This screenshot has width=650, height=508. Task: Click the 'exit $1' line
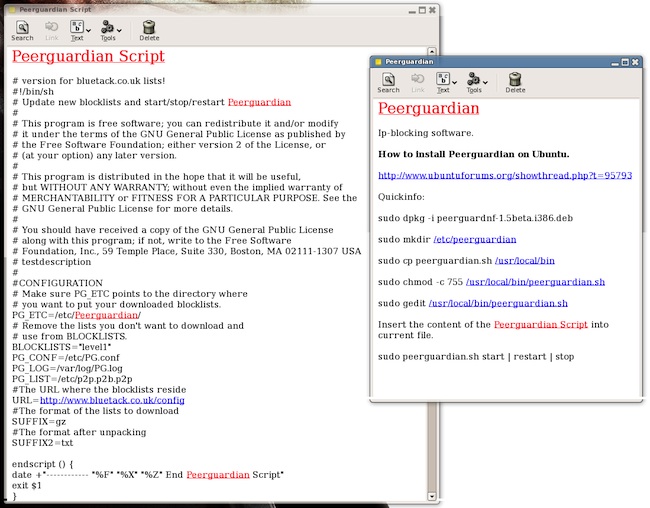pos(27,485)
